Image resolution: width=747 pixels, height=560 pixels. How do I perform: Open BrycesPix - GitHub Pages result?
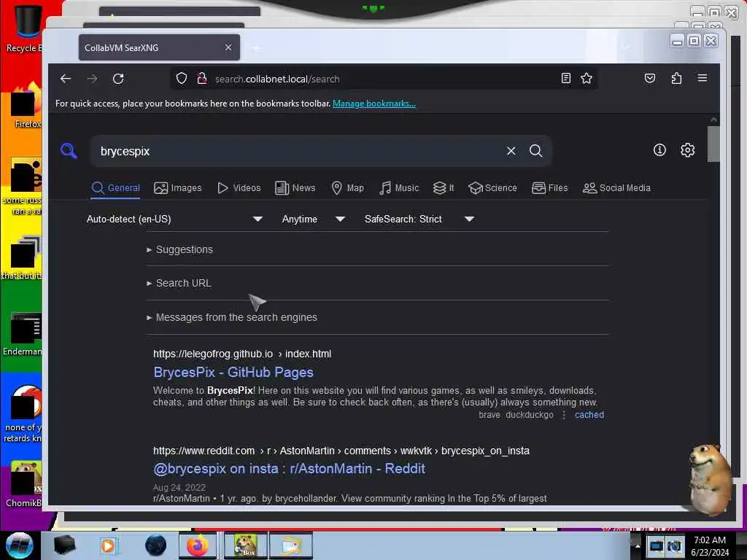click(233, 373)
